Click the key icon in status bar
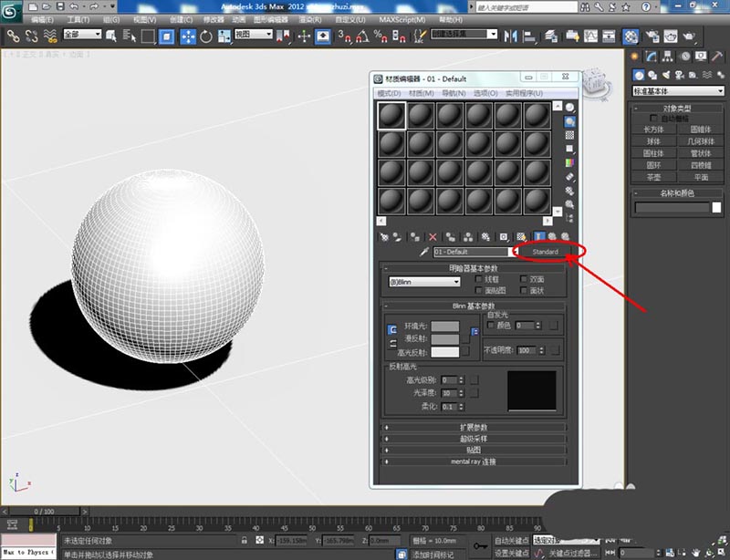 point(480,546)
